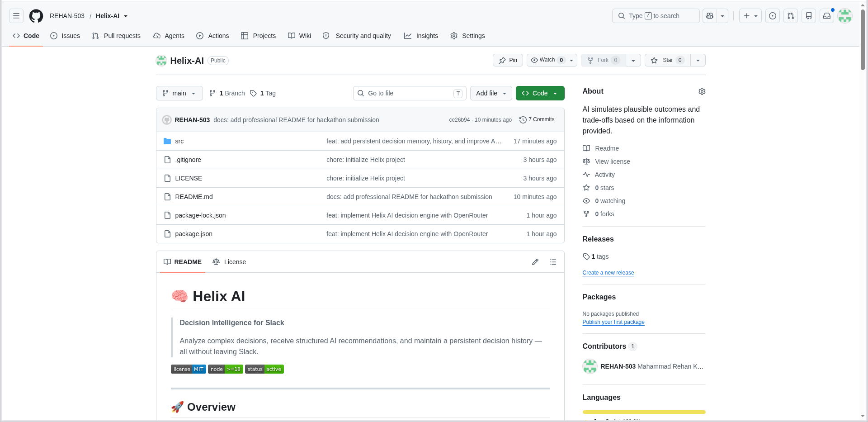Open the user avatar menu

pyautogui.click(x=845, y=16)
